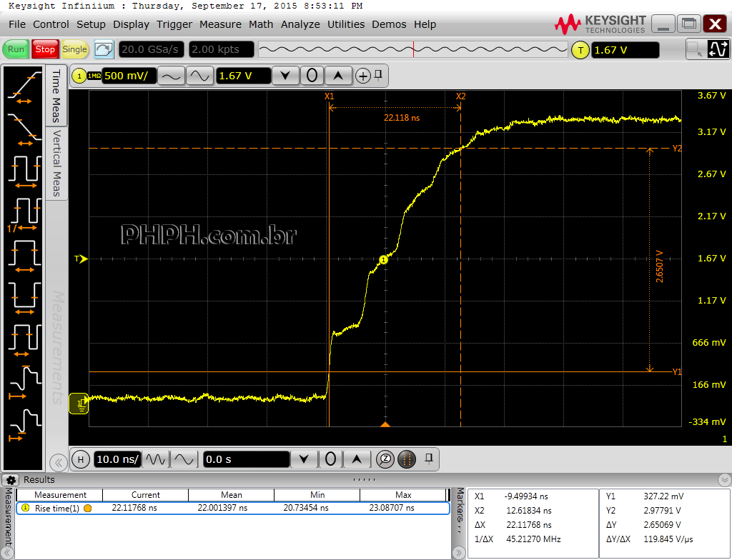This screenshot has height=560, width=732.
Task: Choose the frequency measurement icon
Action: point(24,214)
